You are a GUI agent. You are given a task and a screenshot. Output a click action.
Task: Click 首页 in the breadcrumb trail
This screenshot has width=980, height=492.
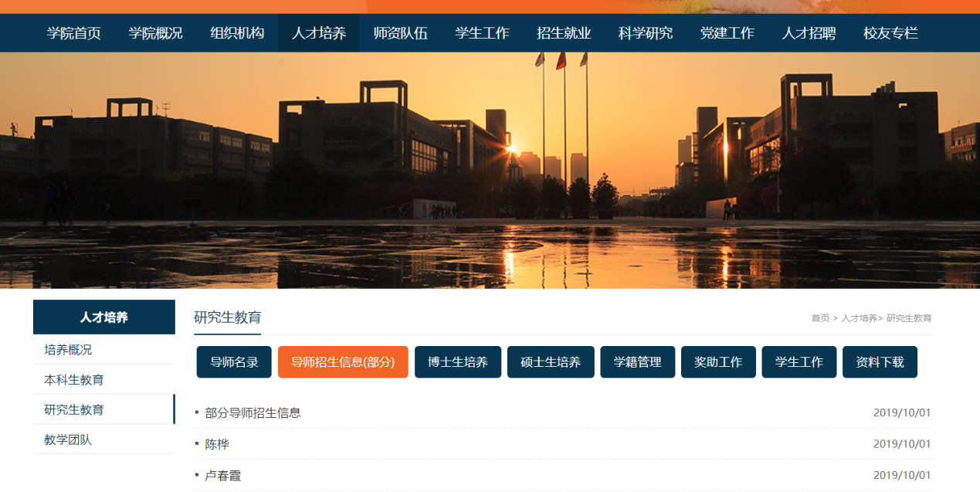[x=820, y=318]
